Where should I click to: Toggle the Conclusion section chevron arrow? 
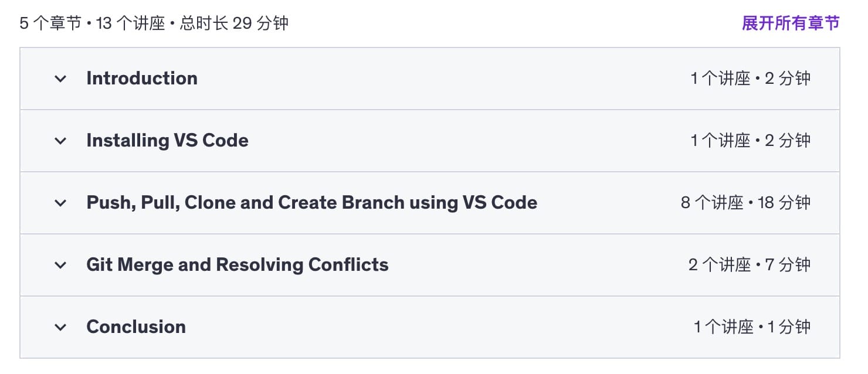click(60, 327)
